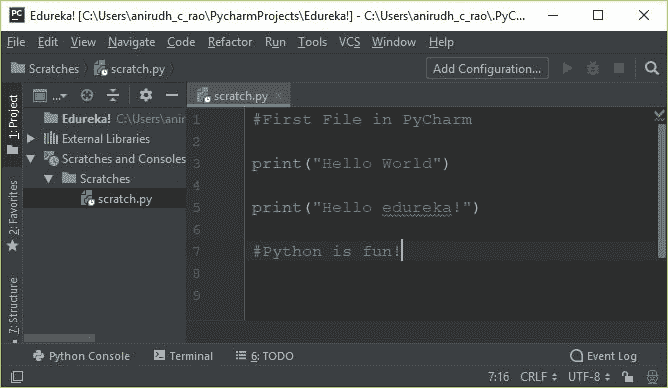Click the 7:16 cursor position indicator
Image resolution: width=668 pixels, height=388 pixels.
click(498, 377)
